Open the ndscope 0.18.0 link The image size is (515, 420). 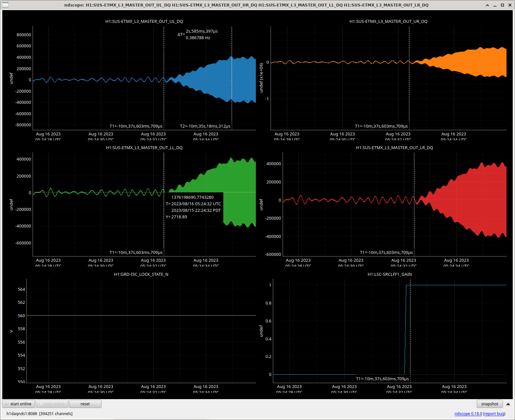[x=468, y=413]
